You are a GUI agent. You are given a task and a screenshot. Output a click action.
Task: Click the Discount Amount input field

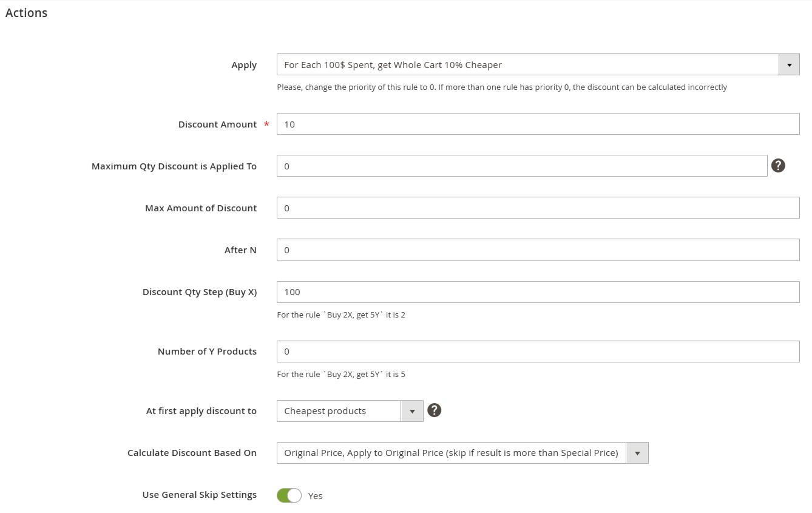pos(538,124)
